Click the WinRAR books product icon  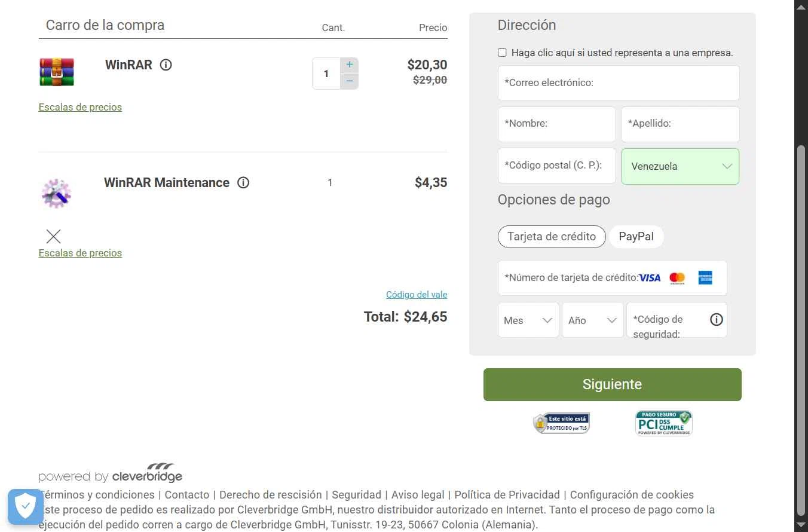pyautogui.click(x=57, y=72)
